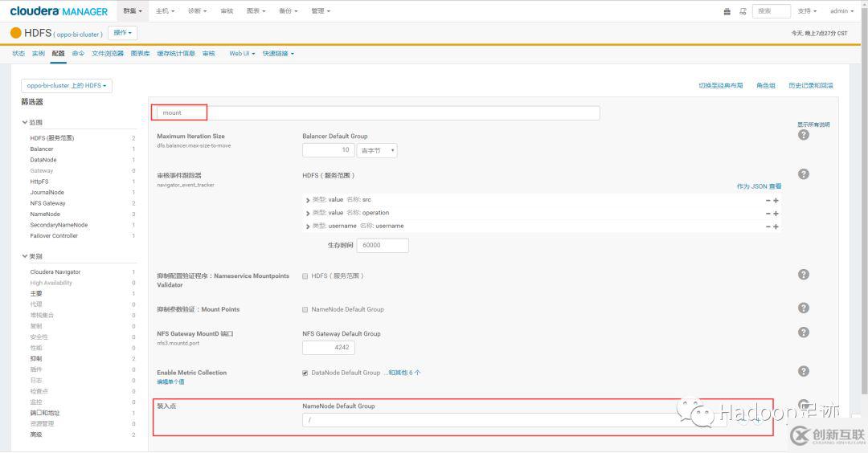Viewport: 868px width, 453px height.
Task: Filter by NFS Gateway scope
Action: click(x=47, y=203)
